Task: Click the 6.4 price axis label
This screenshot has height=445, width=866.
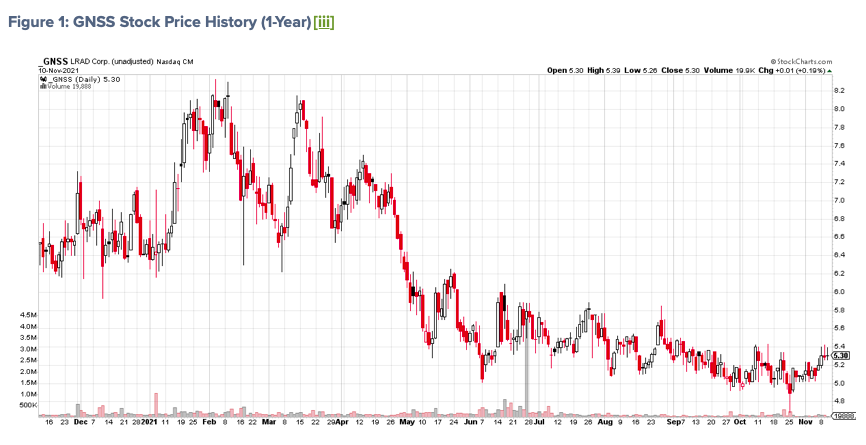Action: 839,255
